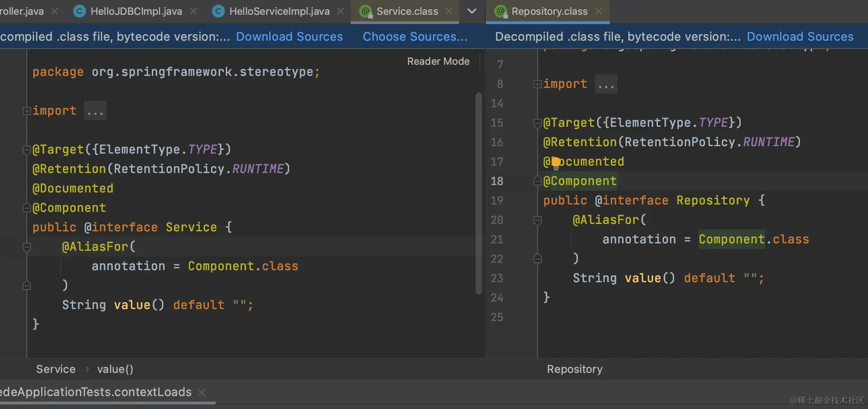868x409 pixels.
Task: Click @AliasFor in Repository.class
Action: pos(606,220)
